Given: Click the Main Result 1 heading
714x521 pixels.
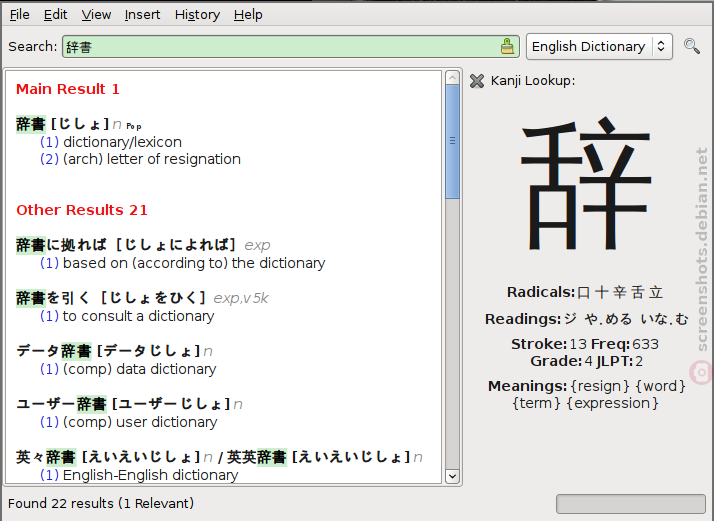Looking at the screenshot, I should [x=68, y=89].
